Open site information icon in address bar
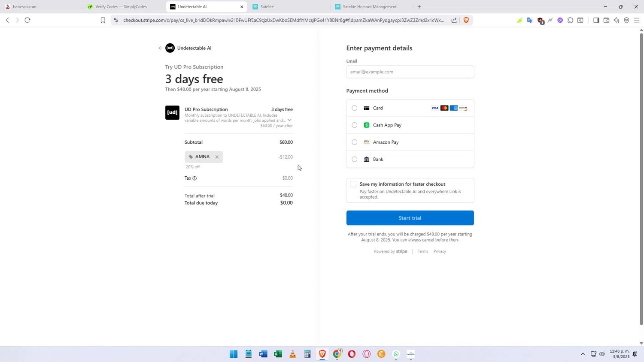Screen dimensions: 644x362 (116, 20)
